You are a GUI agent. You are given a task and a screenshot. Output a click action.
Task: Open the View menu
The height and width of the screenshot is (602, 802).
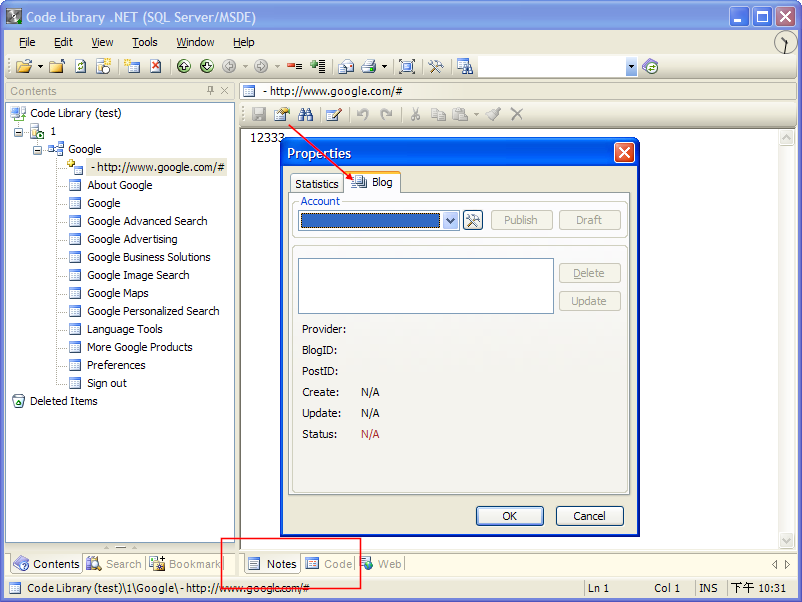tap(102, 42)
